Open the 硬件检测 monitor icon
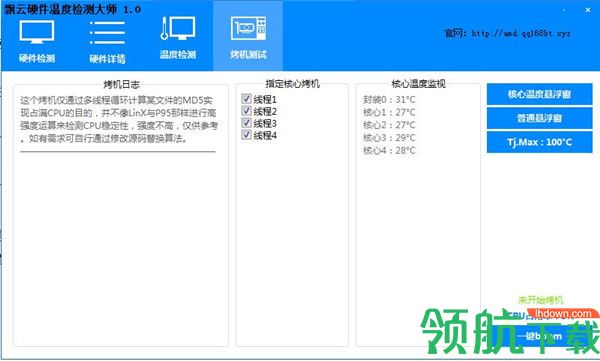This screenshot has height=361, width=600. click(37, 32)
